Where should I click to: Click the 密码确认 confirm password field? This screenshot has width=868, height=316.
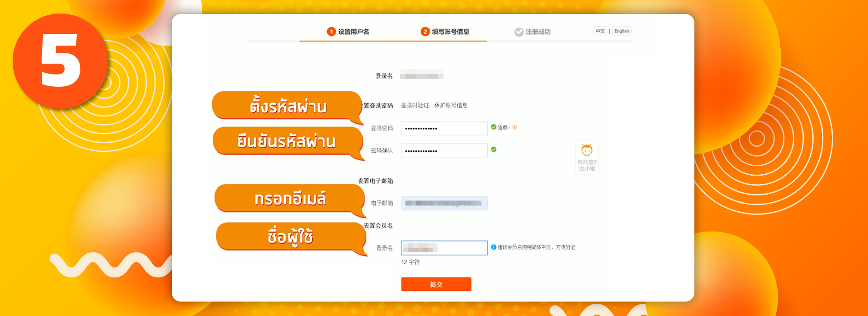point(444,151)
